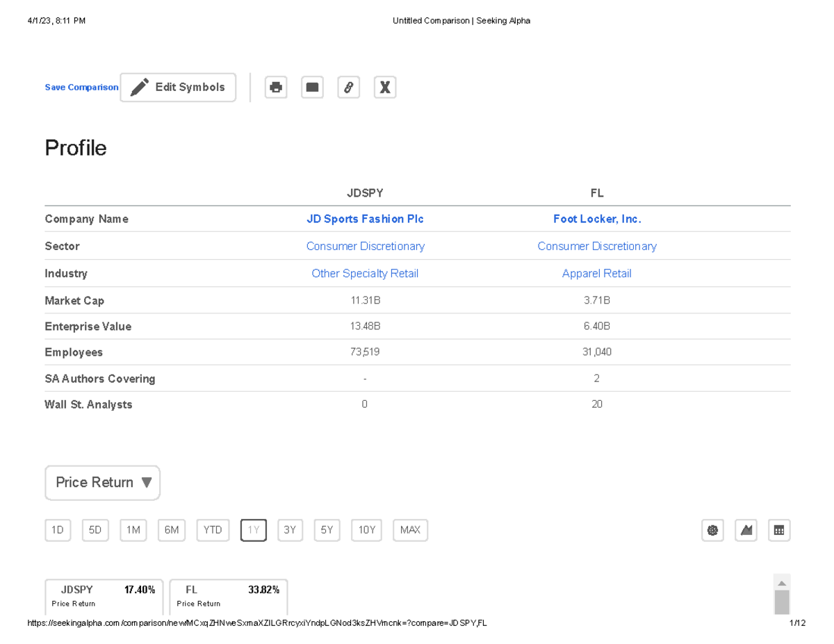834x644 pixels.
Task: Switch to area chart view icon
Action: tap(746, 531)
